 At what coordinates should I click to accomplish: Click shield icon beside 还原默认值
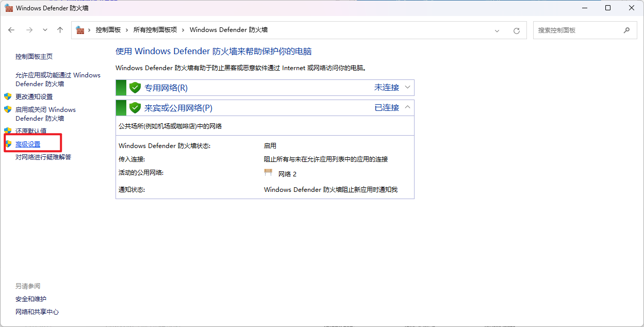click(x=8, y=131)
